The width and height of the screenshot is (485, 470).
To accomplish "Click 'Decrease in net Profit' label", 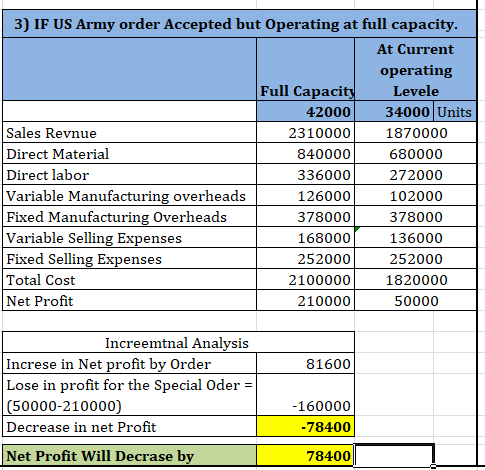I will click(129, 426).
